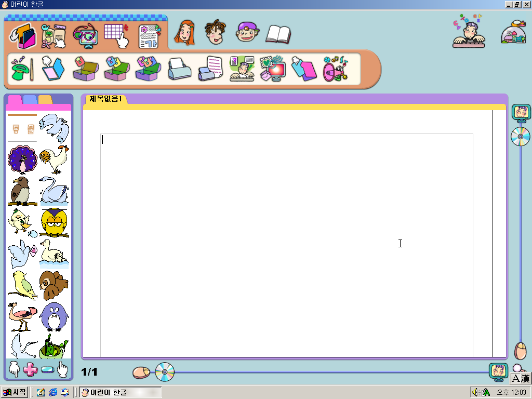Click the chest with two floppy disks icon

117,69
